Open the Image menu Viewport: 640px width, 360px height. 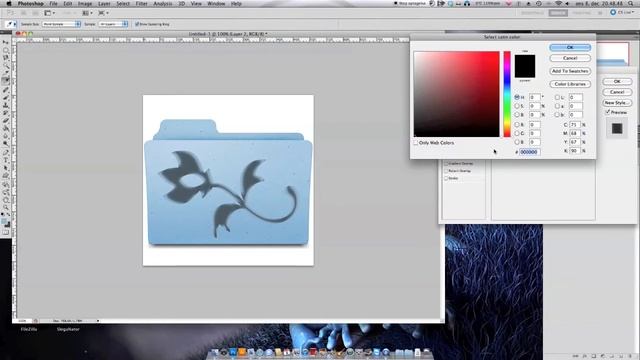[84, 4]
